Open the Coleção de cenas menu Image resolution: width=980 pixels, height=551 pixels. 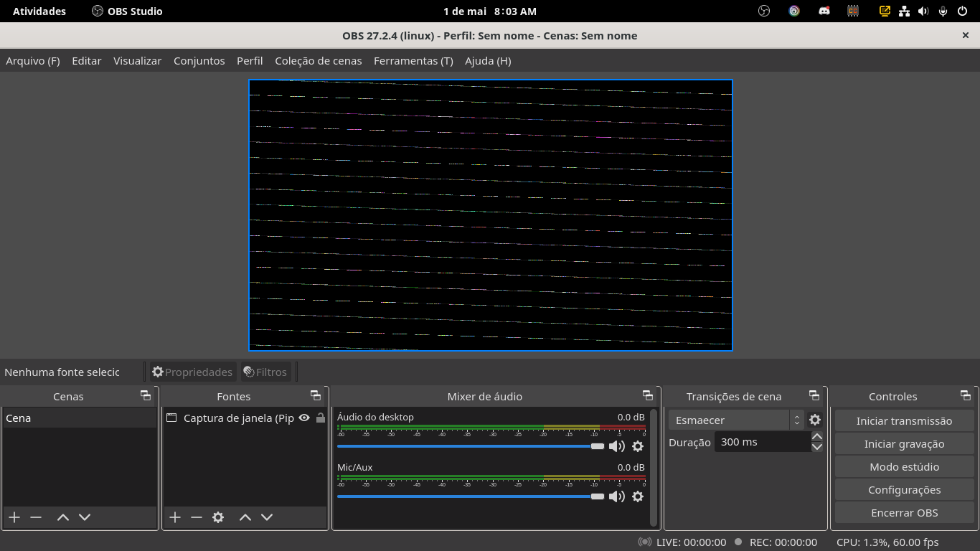click(319, 61)
